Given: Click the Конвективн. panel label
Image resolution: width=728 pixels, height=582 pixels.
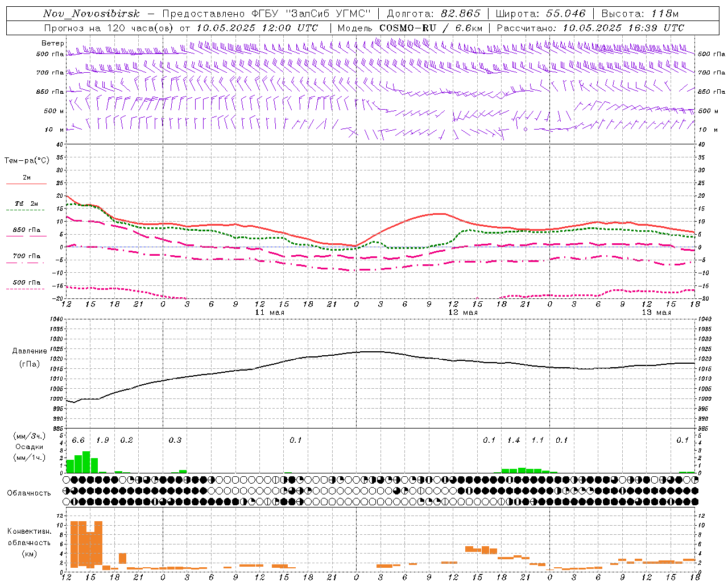Looking at the screenshot, I should click(29, 531).
